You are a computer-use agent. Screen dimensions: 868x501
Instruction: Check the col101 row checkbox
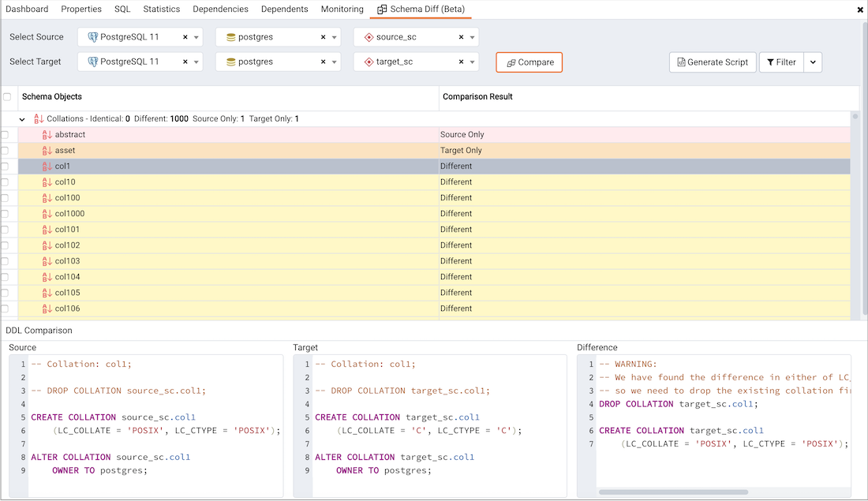[x=5, y=230]
